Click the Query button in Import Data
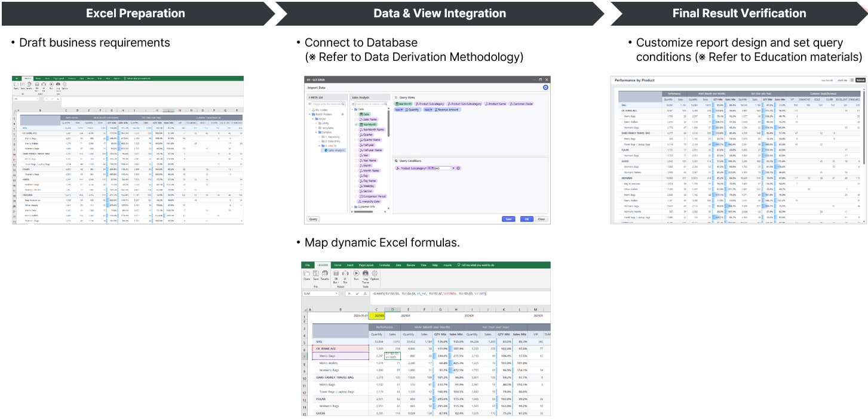The image size is (868, 419). pyautogui.click(x=313, y=219)
